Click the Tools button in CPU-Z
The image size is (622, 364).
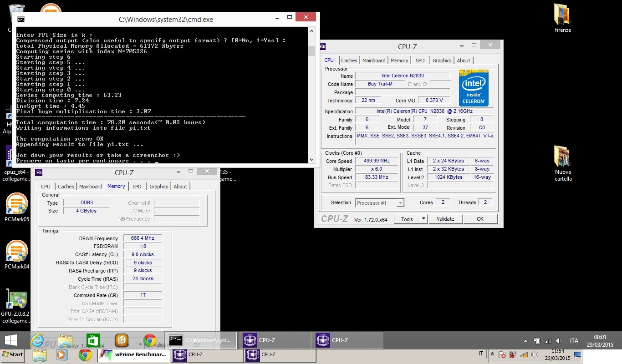[407, 219]
